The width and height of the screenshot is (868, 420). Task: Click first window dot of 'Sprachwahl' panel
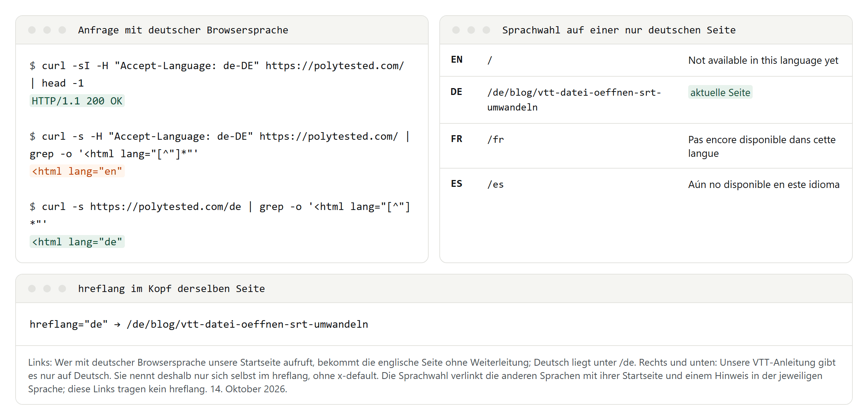tap(456, 30)
